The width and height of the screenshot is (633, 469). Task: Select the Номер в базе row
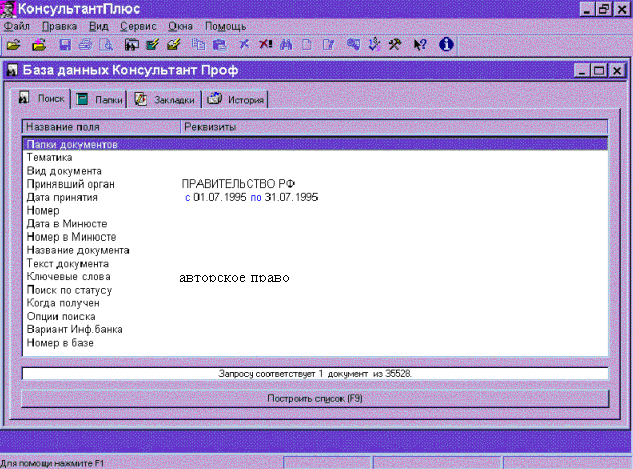point(315,343)
